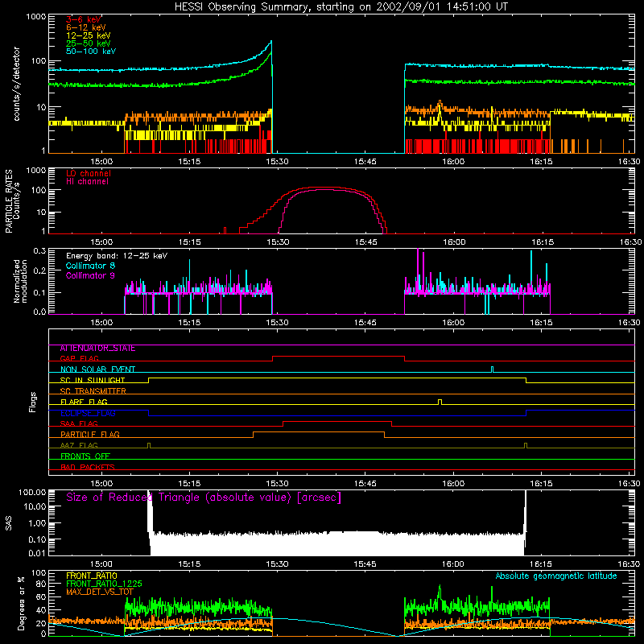Viewport: 644px width, 644px height.
Task: Click the FLARE_FLAG label
Action: click(84, 402)
